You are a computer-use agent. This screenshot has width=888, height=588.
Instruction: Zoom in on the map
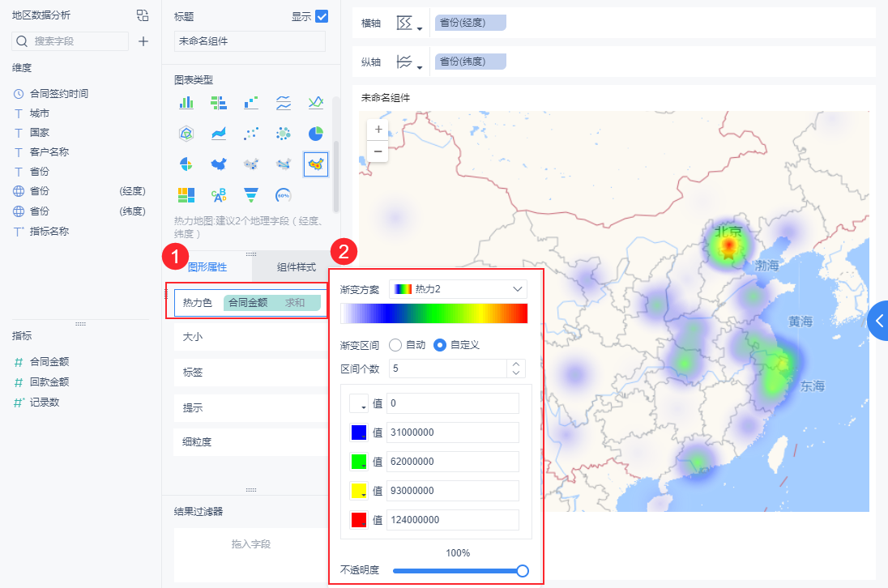tap(378, 130)
